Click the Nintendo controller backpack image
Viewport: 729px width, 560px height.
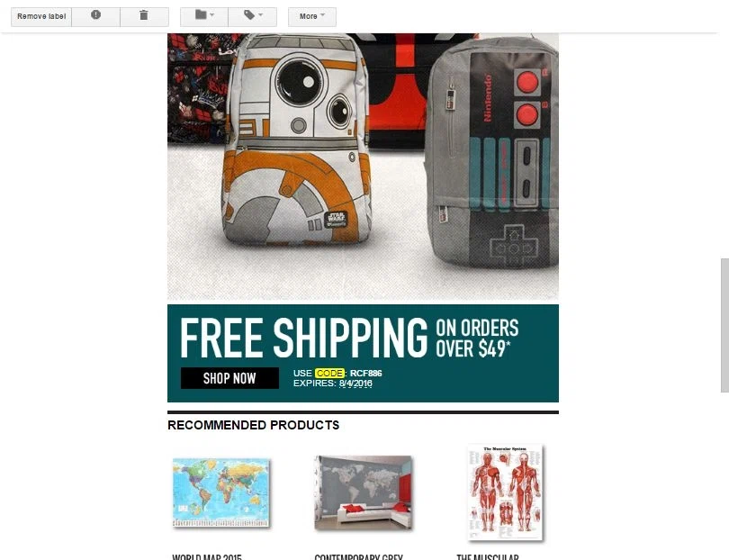493,153
